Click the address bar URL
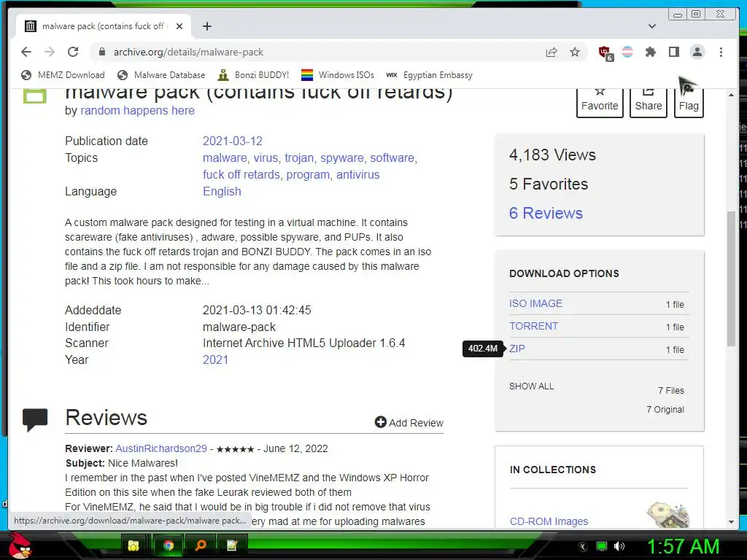747x560 pixels. pyautogui.click(x=188, y=52)
